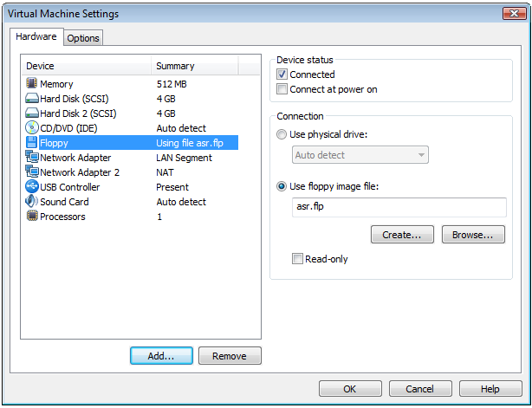
Task: Click the Processors chip icon
Action: [32, 216]
